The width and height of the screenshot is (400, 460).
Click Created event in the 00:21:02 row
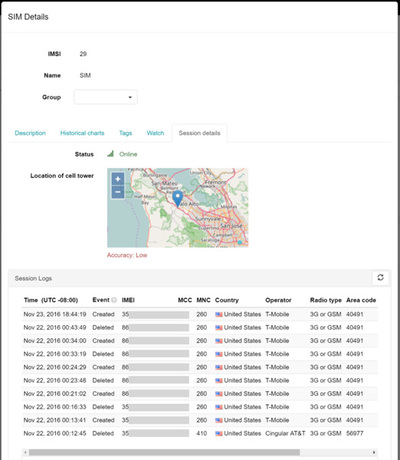point(103,394)
